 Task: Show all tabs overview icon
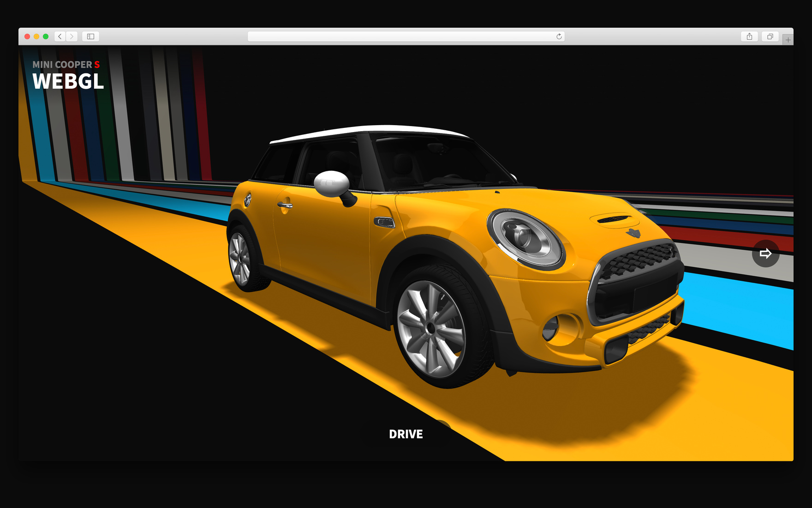770,36
